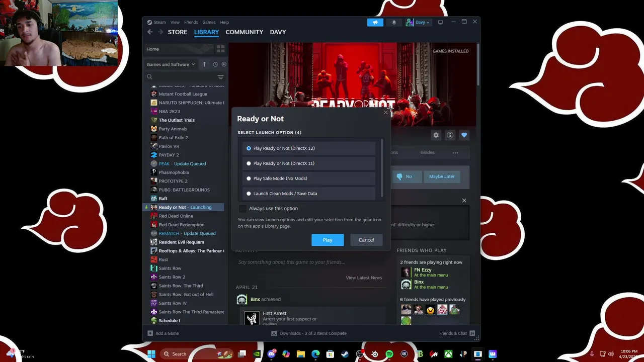Switch to collections grid view icon
This screenshot has height=362, width=644.
[220, 49]
